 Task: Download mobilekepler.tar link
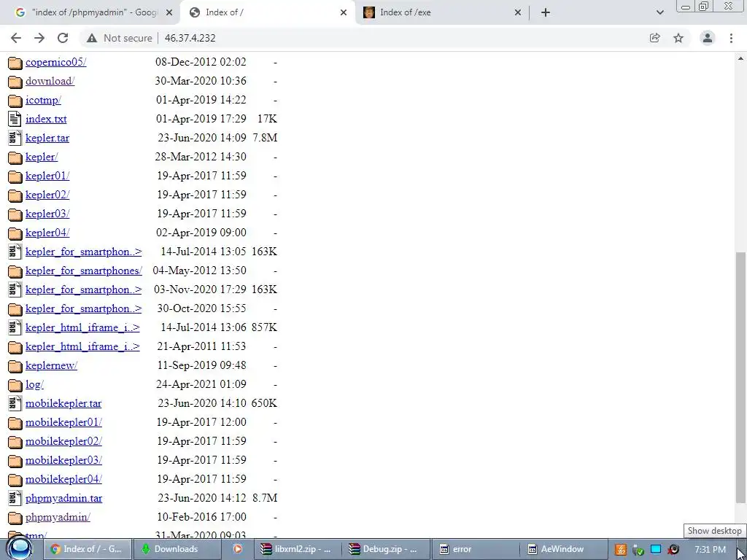(63, 403)
